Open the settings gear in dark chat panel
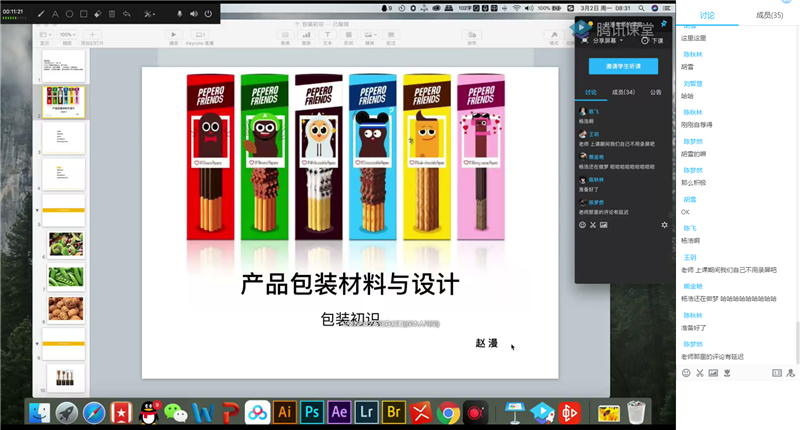Screen dimensions: 800x430 click(664, 225)
